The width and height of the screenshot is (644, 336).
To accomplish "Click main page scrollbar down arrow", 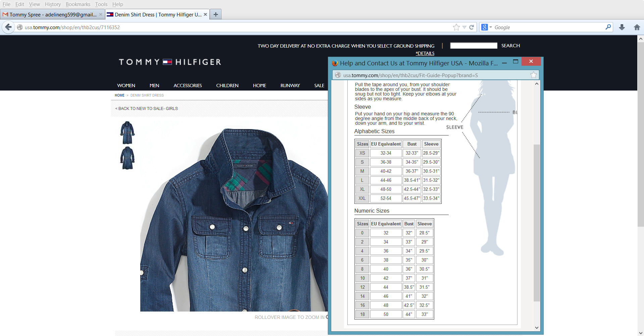I will click(x=640, y=333).
